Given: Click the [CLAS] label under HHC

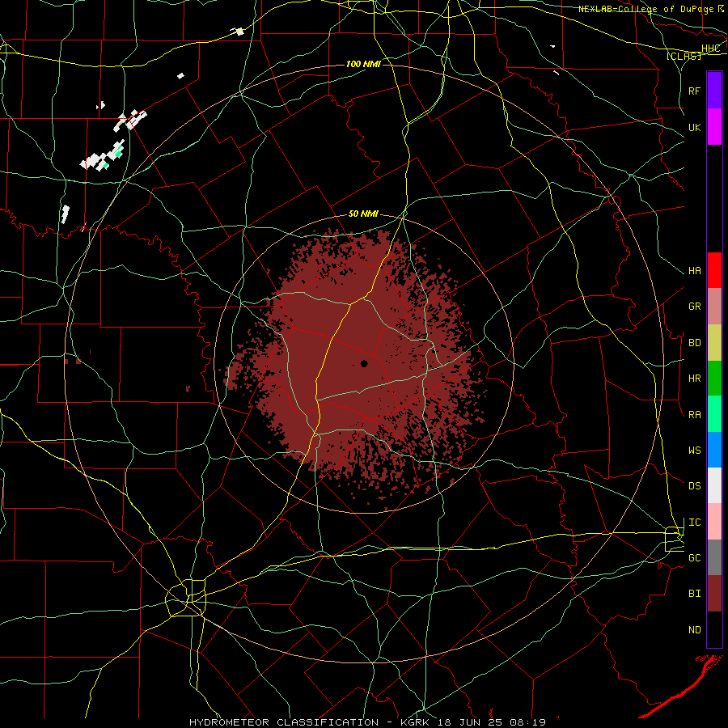Looking at the screenshot, I should (684, 56).
